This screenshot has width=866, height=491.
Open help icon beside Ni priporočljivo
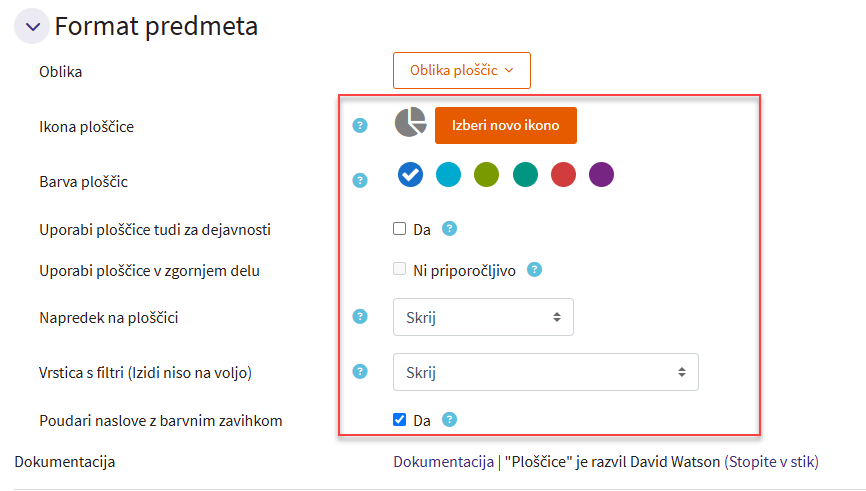(x=535, y=269)
